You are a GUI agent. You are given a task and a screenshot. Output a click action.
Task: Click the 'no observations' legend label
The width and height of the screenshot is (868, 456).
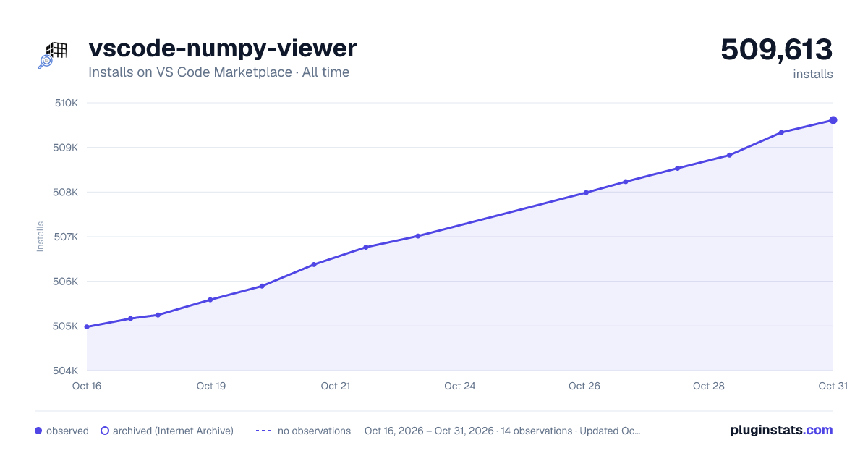coord(314,431)
